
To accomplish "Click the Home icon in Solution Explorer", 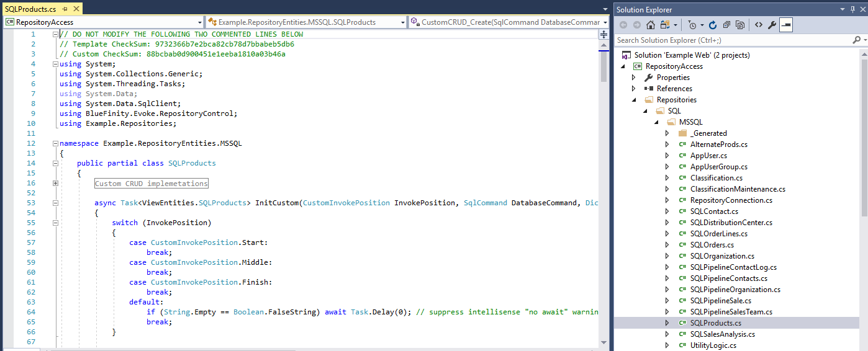I will (x=651, y=25).
